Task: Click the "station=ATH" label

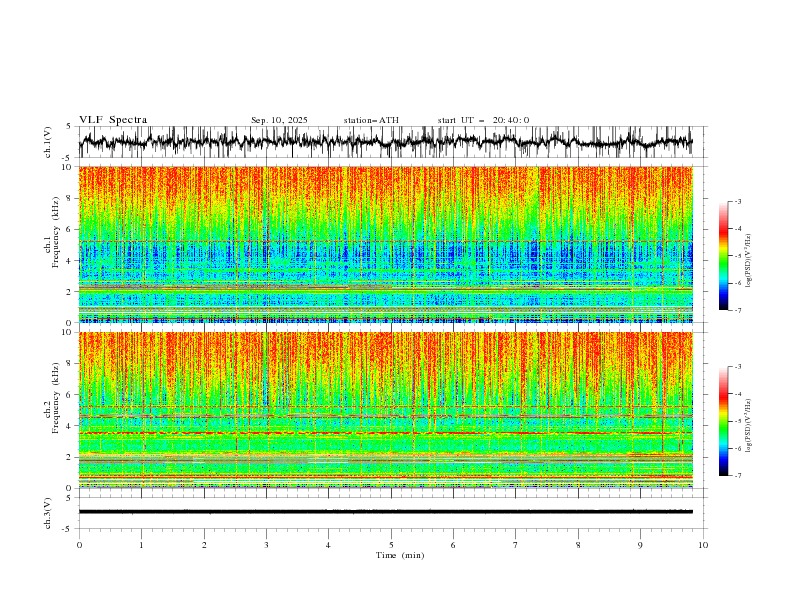Action: tap(371, 120)
